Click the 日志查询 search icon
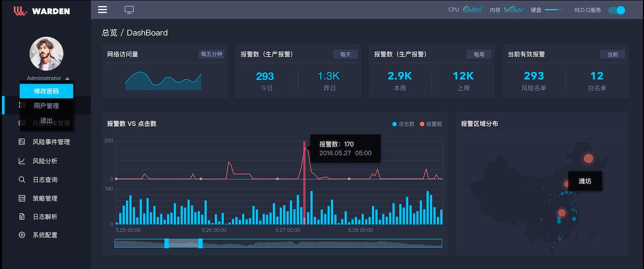644x269 pixels. pos(22,180)
